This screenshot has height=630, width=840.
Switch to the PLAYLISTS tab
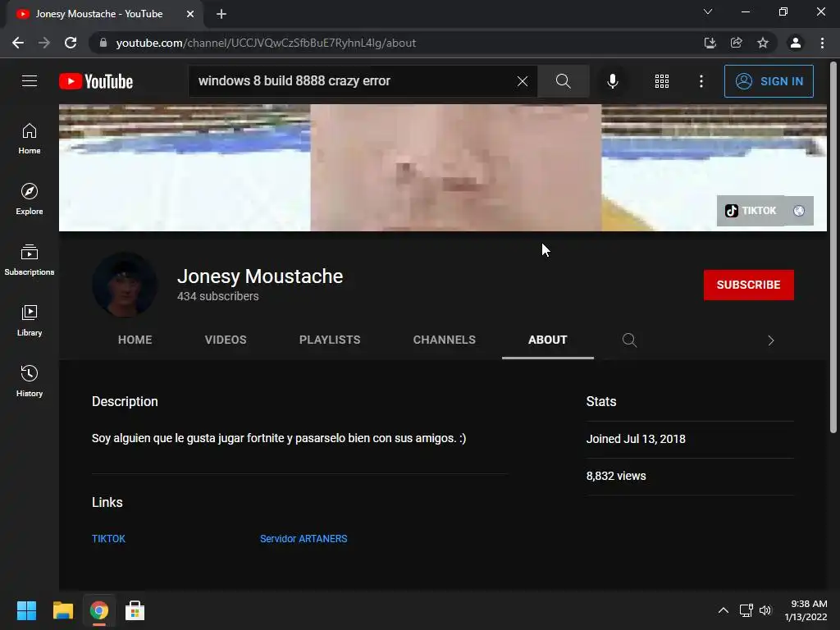tap(330, 340)
